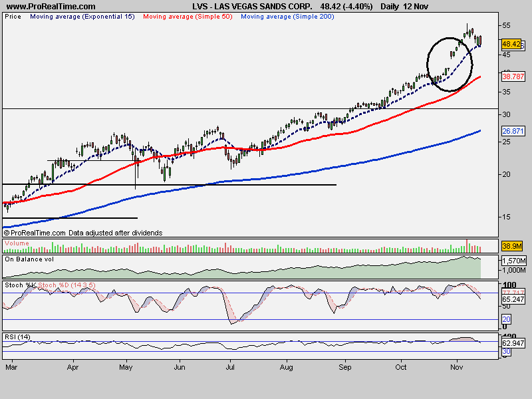Click the yellow 48.42 current price tag
The image size is (532, 399).
(x=511, y=44)
